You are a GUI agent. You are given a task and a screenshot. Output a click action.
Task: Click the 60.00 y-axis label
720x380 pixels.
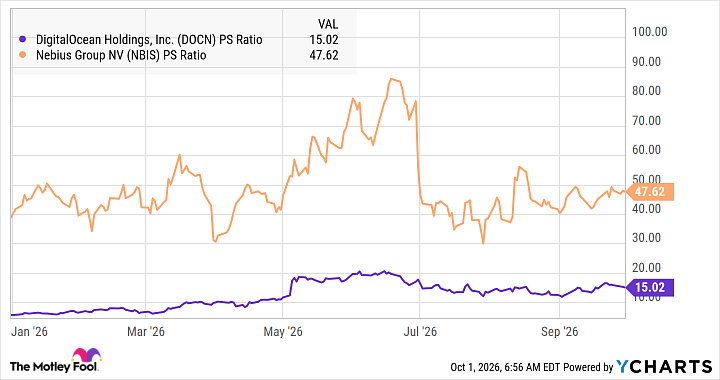point(647,150)
